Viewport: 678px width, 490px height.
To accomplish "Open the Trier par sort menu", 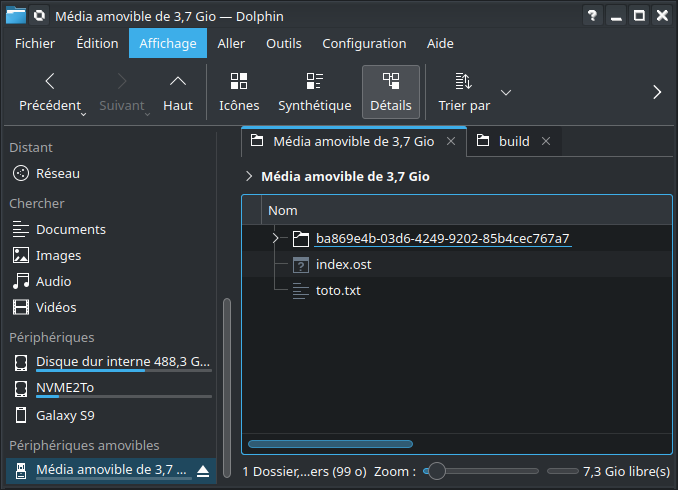I will (464, 92).
